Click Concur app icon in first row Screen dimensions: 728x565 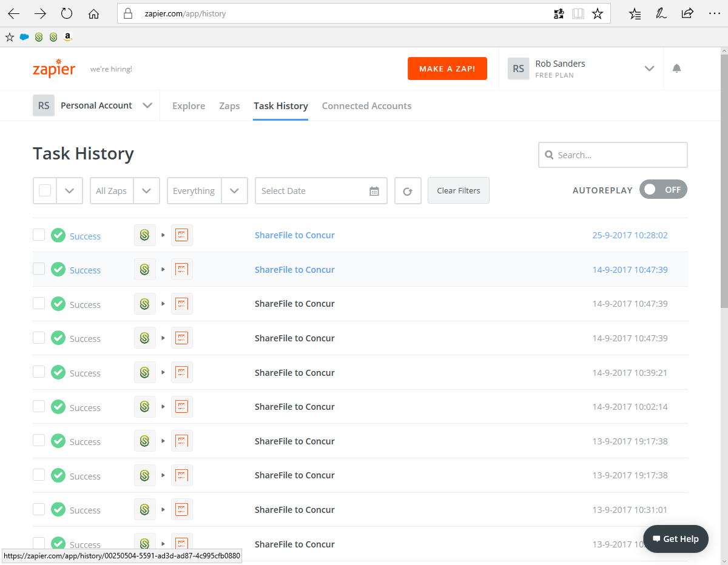point(182,235)
